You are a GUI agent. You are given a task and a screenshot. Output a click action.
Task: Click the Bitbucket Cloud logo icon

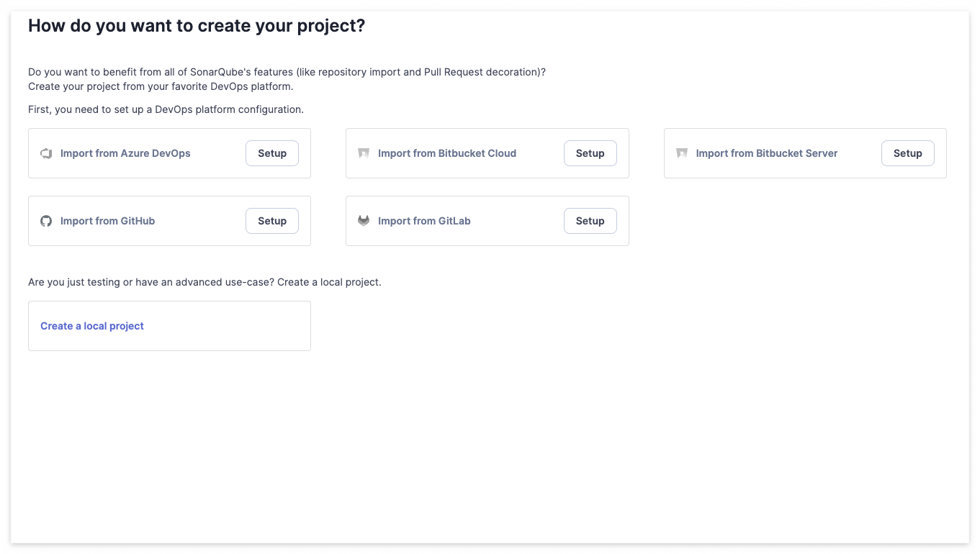pos(364,153)
